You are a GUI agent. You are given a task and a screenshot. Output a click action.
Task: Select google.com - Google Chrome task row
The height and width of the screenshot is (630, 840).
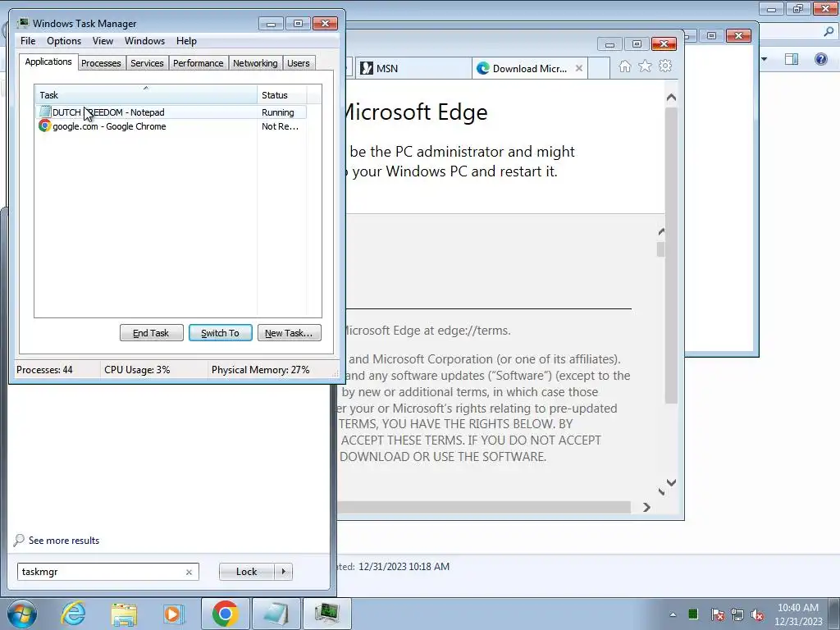(171, 126)
